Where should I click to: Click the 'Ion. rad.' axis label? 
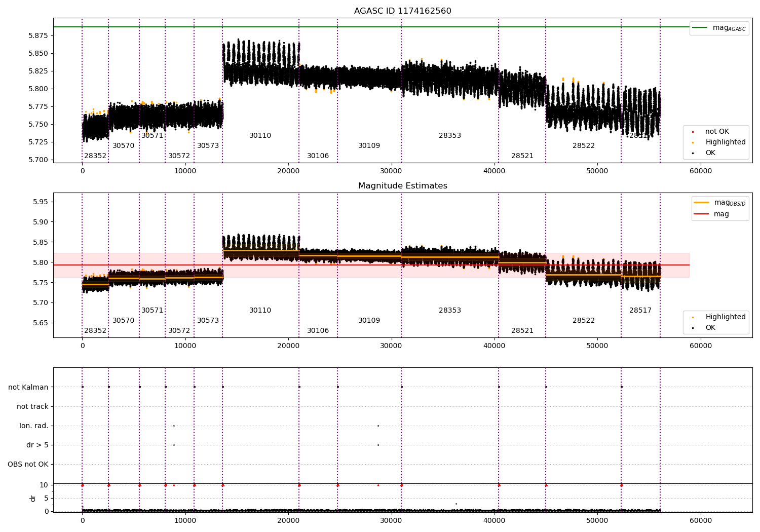pos(34,426)
